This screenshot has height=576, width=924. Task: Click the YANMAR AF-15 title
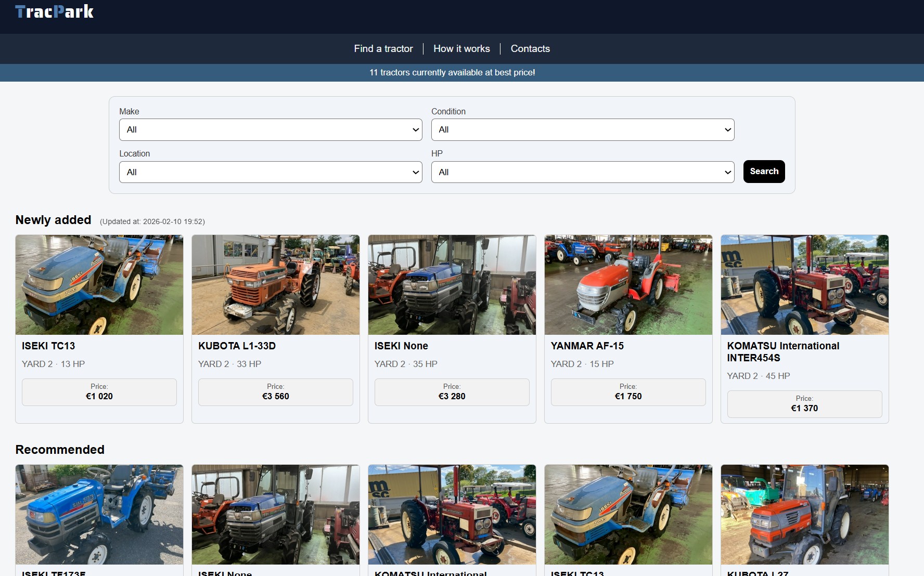587,346
